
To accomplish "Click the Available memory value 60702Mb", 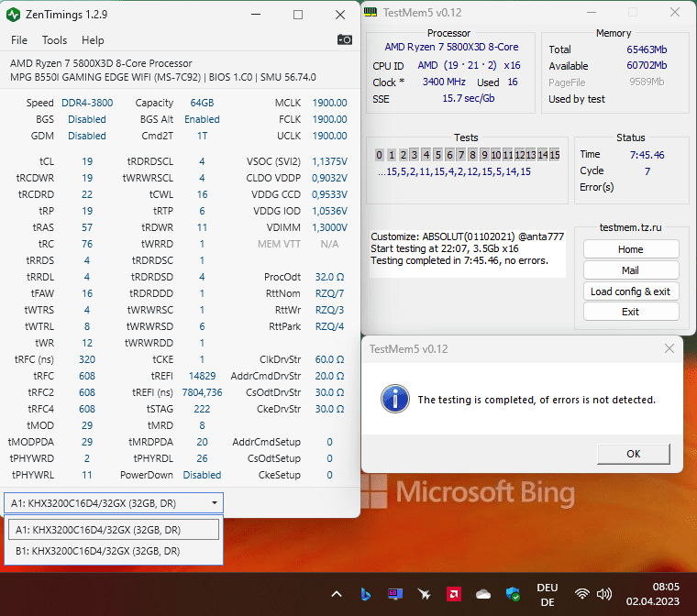I will [647, 65].
